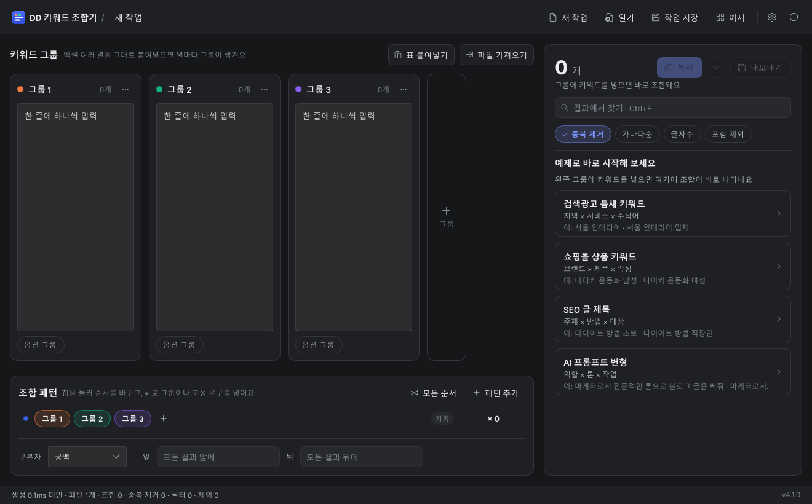Save the job with 작업 저장
The image size is (812, 504).
coord(675,17)
